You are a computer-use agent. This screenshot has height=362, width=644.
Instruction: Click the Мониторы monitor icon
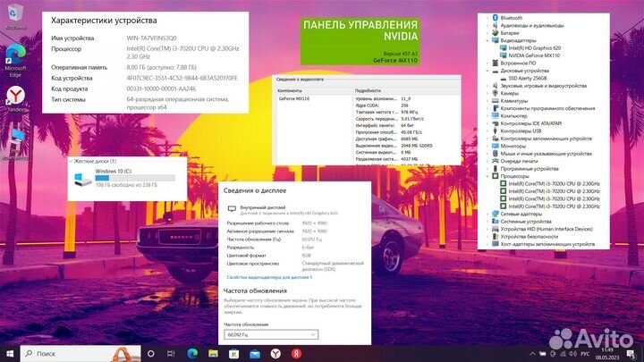click(496, 146)
